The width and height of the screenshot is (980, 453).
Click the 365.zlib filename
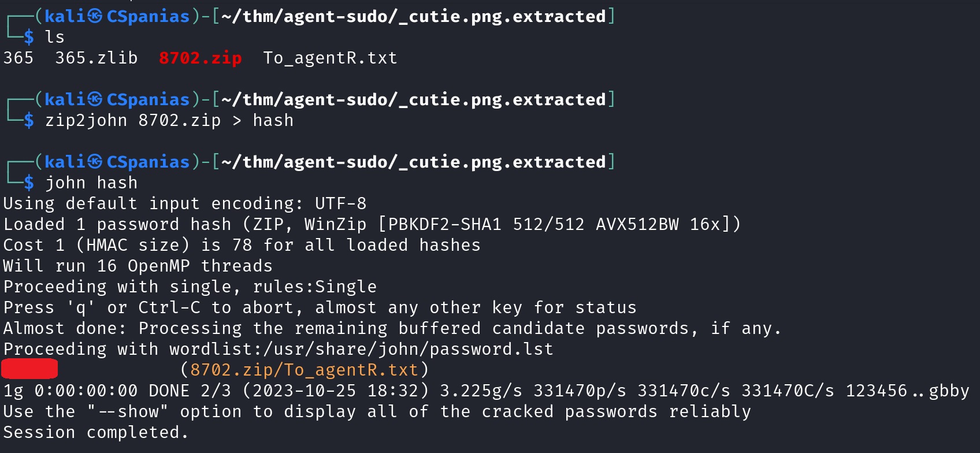point(96,58)
